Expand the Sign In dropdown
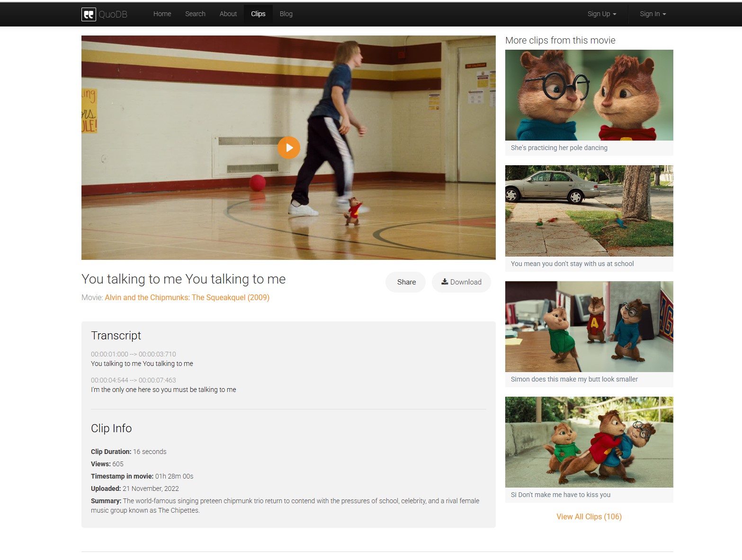 point(653,14)
